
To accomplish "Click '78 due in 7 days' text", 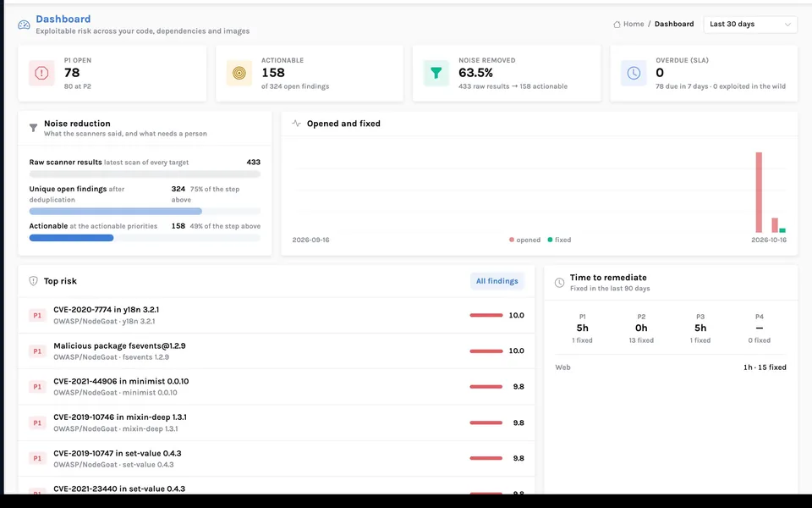I will [681, 86].
